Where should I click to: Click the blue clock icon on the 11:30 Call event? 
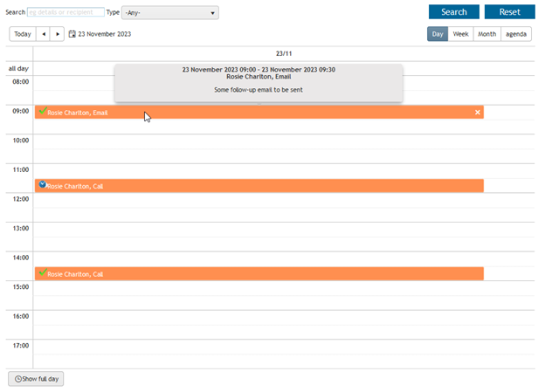pyautogui.click(x=43, y=184)
